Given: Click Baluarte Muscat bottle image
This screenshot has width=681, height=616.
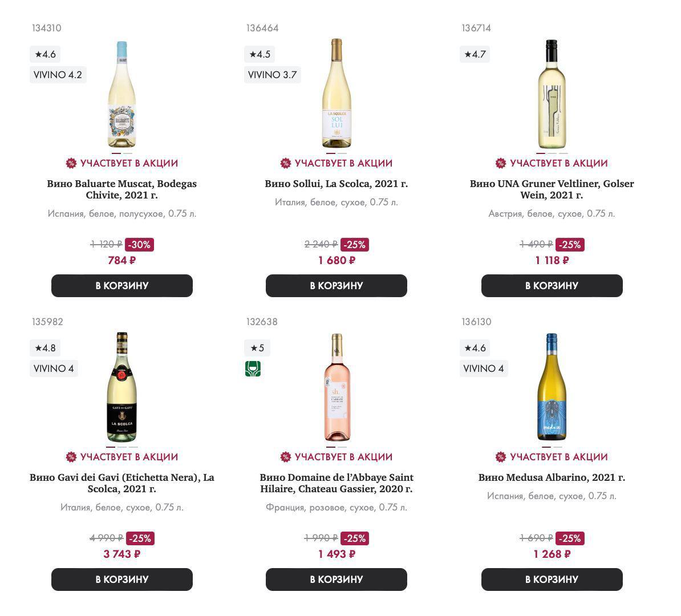Looking at the screenshot, I should [122, 95].
